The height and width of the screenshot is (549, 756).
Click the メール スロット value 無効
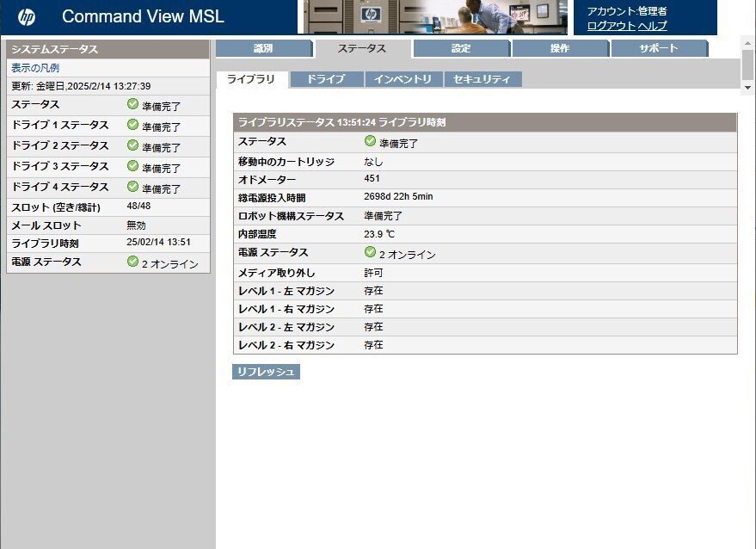136,225
